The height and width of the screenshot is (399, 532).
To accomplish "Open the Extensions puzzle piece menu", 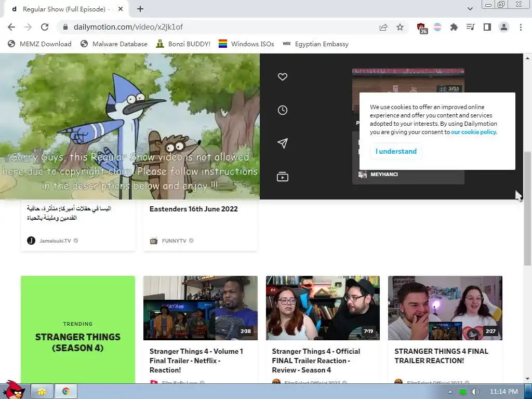I will (454, 27).
